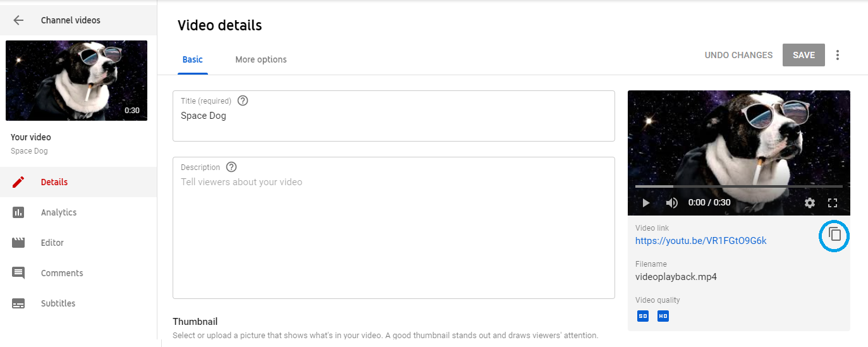Click the SAVE button
868x347 pixels.
[x=804, y=55]
